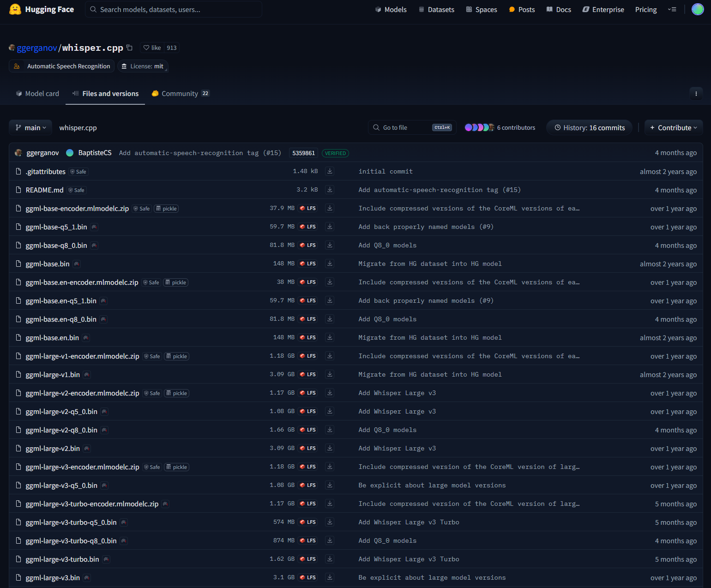Click the Safe badge next to README.md
This screenshot has height=588, width=711.
(x=77, y=190)
